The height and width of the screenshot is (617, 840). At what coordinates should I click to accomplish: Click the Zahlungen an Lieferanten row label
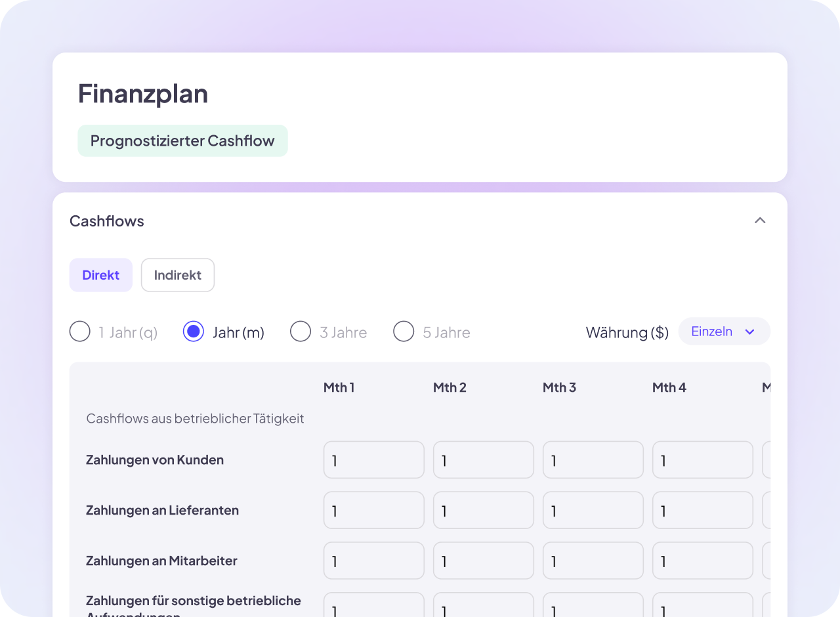click(162, 510)
